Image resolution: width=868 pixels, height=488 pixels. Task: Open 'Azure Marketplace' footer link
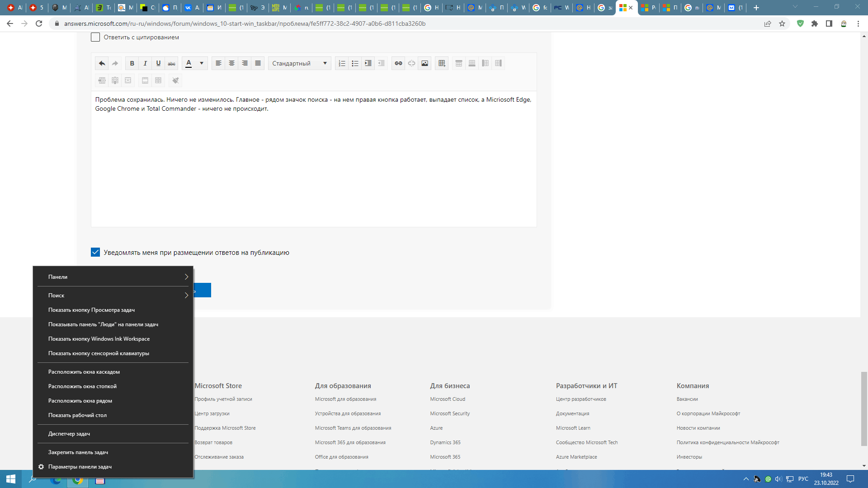576,457
